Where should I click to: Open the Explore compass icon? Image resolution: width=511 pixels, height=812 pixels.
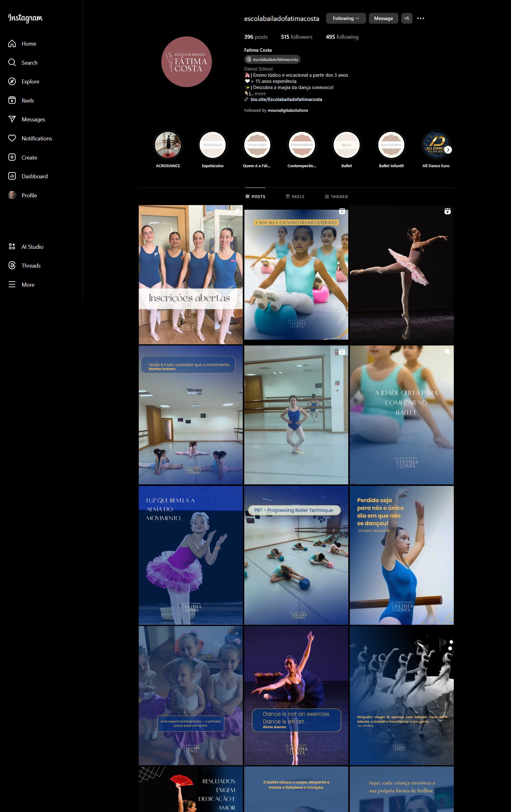pyautogui.click(x=12, y=81)
